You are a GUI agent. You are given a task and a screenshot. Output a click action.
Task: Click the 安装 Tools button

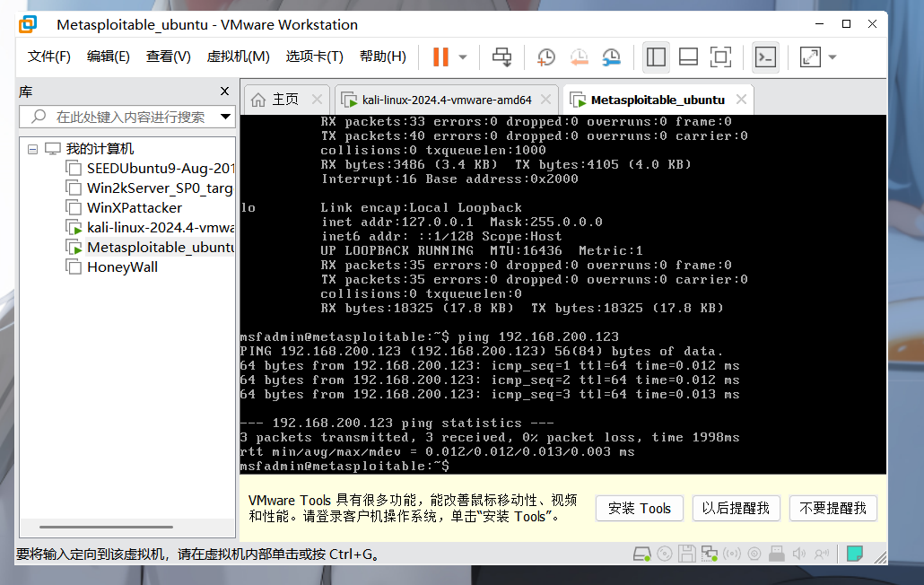[x=640, y=509]
